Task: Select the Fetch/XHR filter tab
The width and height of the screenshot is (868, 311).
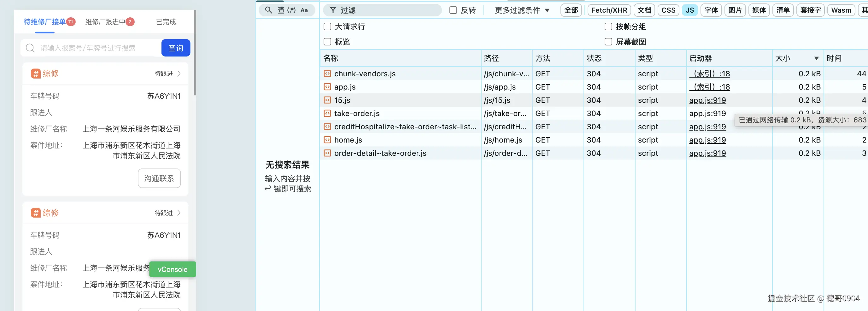Action: [x=609, y=10]
